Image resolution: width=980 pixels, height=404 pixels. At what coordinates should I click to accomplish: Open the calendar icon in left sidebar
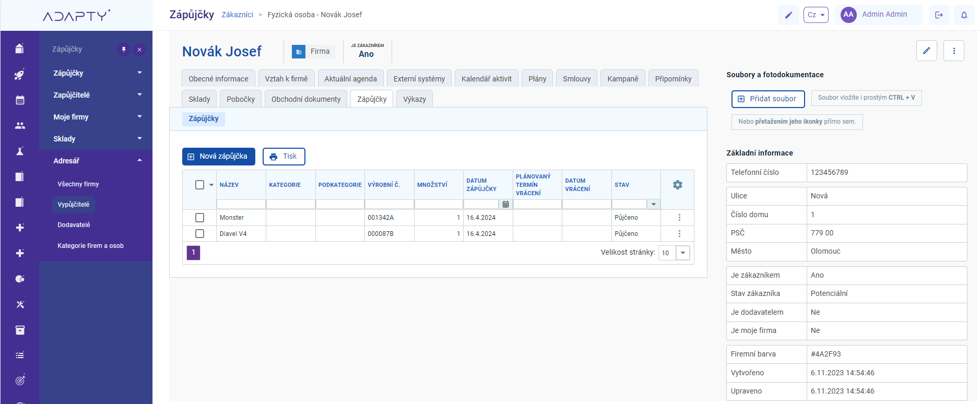tap(20, 100)
